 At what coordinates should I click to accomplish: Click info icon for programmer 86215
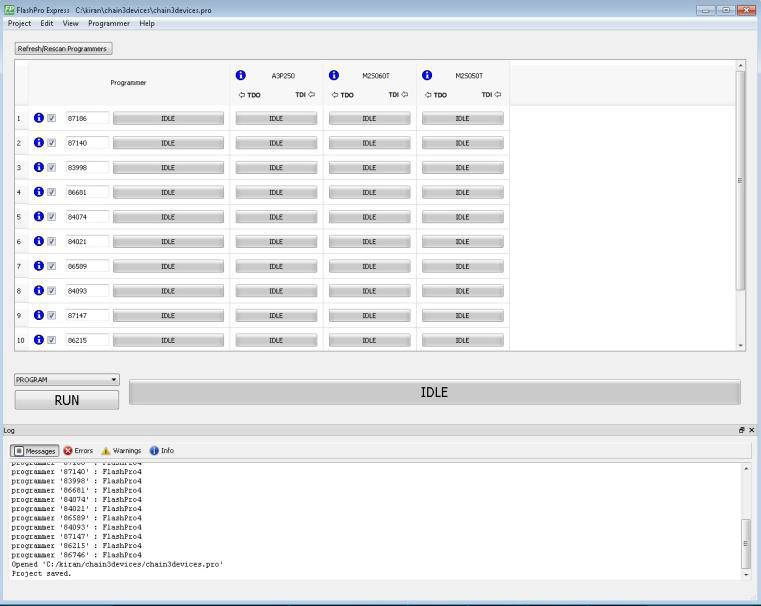pos(39,340)
